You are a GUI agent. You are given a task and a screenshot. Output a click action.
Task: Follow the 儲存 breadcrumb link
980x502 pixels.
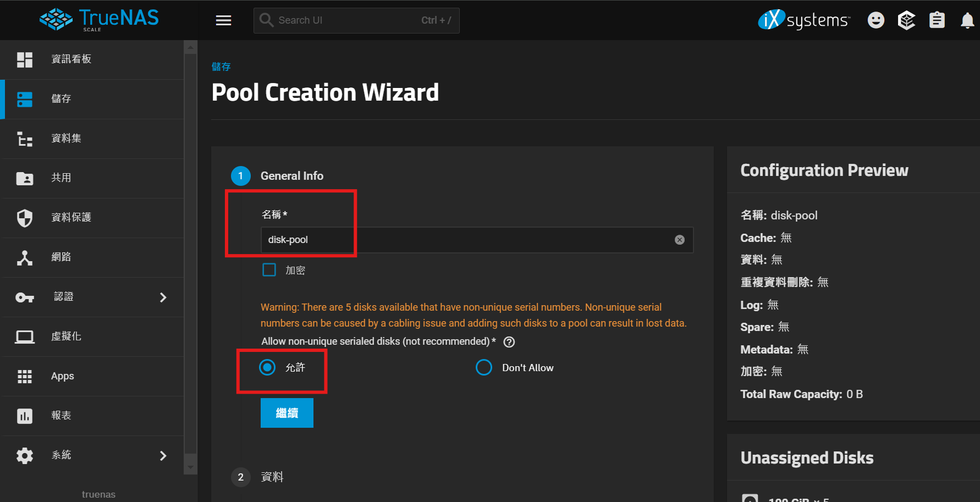coord(221,67)
